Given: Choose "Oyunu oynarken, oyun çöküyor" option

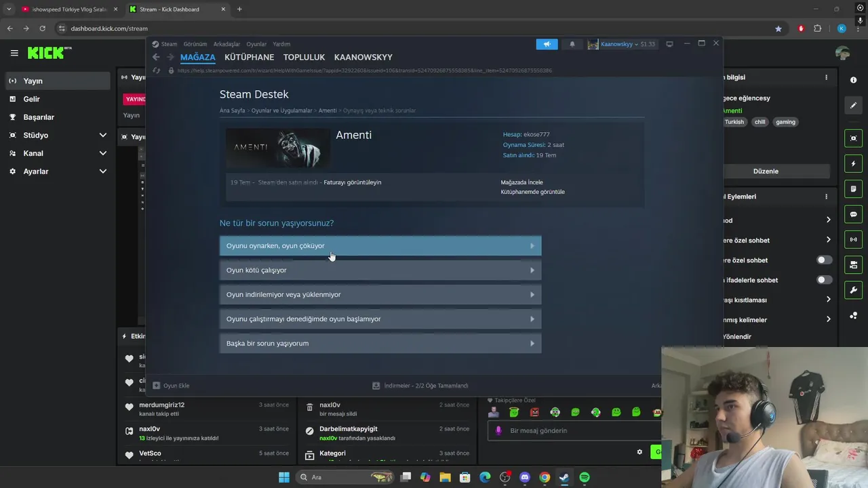Looking at the screenshot, I should 380,246.
